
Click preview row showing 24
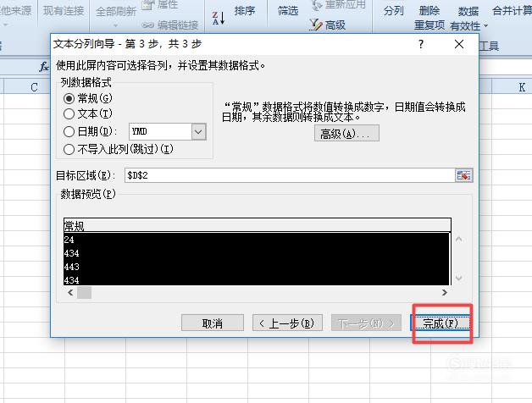257,240
